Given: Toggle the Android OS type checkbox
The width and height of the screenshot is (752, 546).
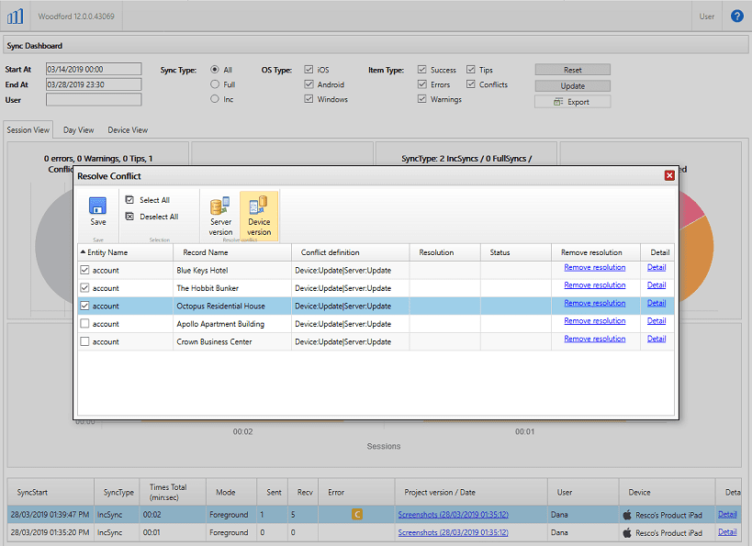Looking at the screenshot, I should (x=309, y=84).
